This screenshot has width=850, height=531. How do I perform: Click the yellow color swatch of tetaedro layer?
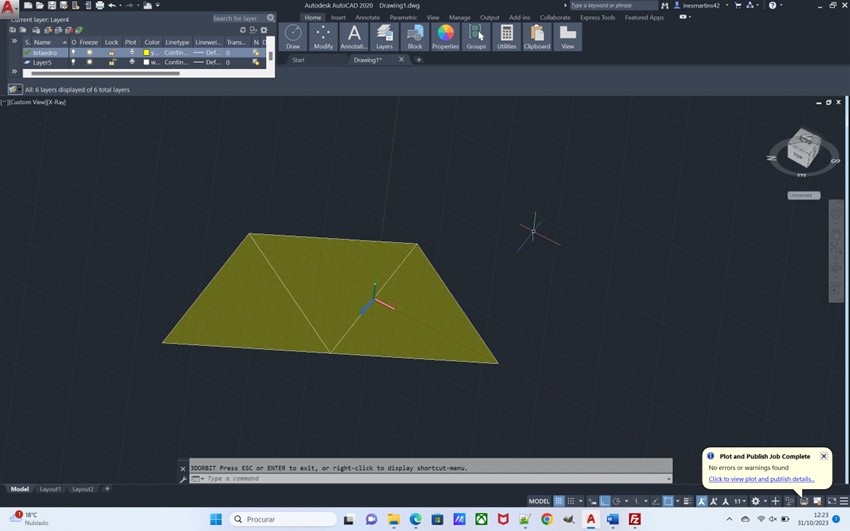(146, 53)
